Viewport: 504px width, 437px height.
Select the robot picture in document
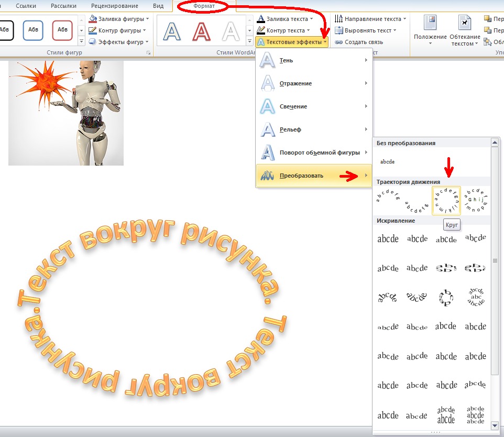[66, 113]
